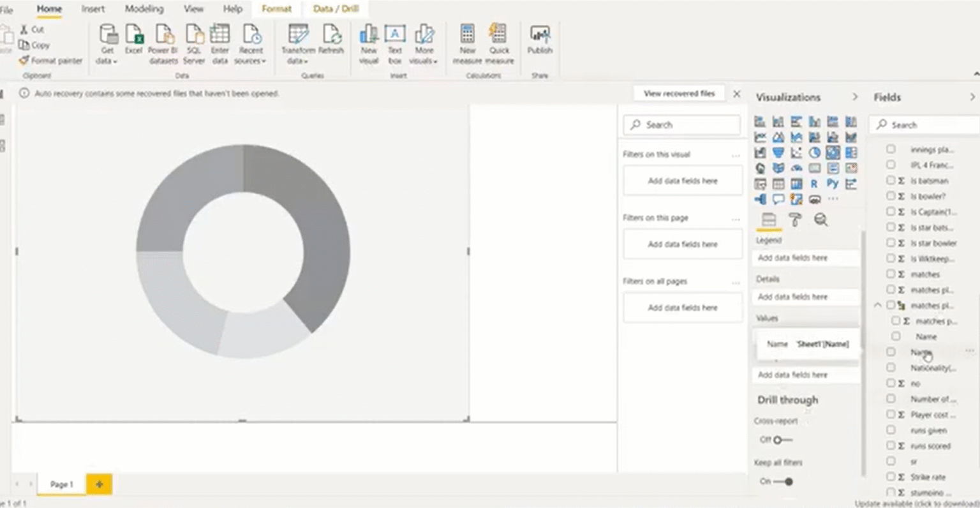Viewport: 980px width, 508px height.
Task: Select the Python visual icon
Action: point(833,184)
